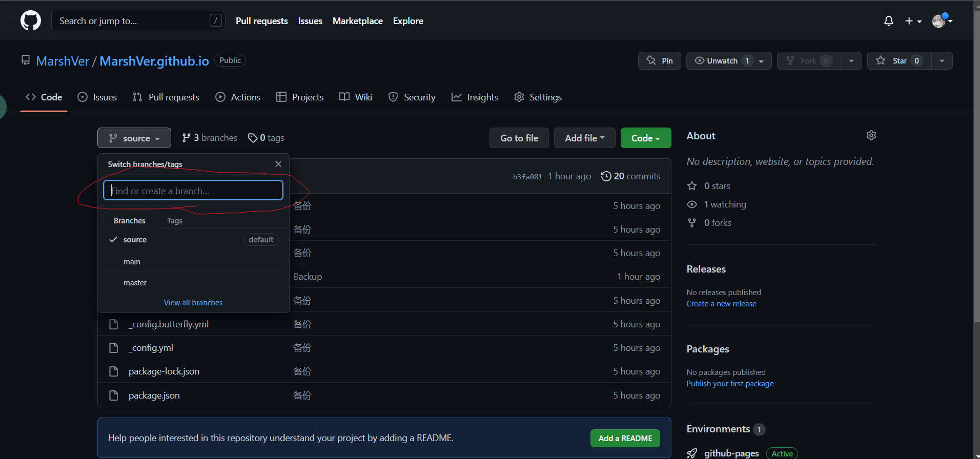The height and width of the screenshot is (459, 980).
Task: Expand the Star lists dropdown arrow
Action: 942,60
